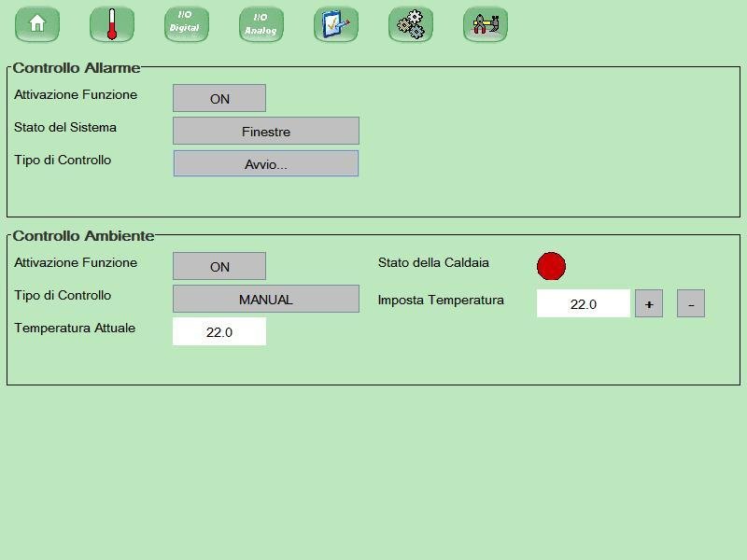Click the clipboard log icon

335,24
